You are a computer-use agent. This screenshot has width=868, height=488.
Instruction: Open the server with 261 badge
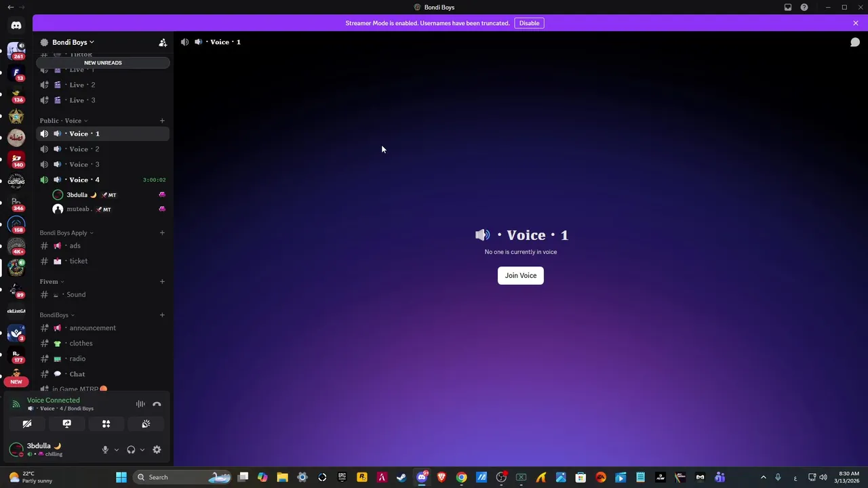(16, 51)
